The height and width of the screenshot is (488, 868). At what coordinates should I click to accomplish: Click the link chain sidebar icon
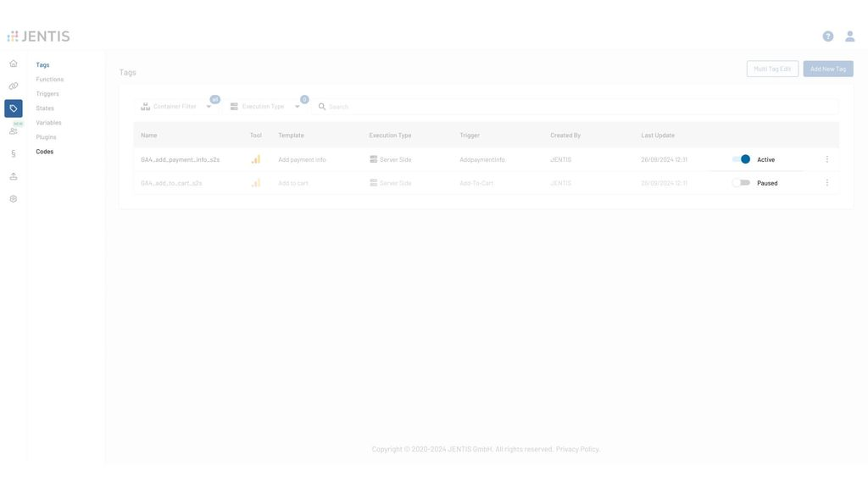(x=14, y=86)
